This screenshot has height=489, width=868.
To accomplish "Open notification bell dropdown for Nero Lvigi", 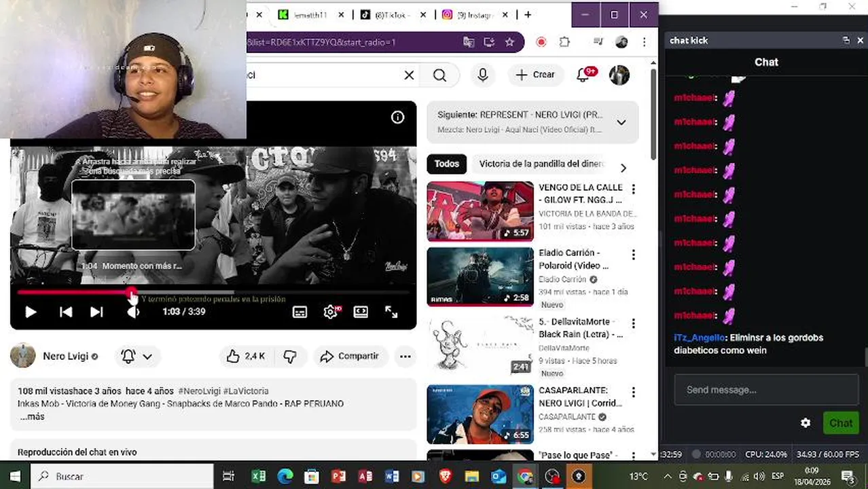I will (137, 356).
